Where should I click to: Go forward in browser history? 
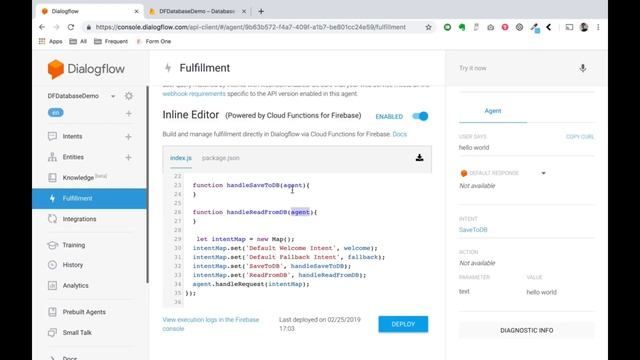click(x=57, y=27)
